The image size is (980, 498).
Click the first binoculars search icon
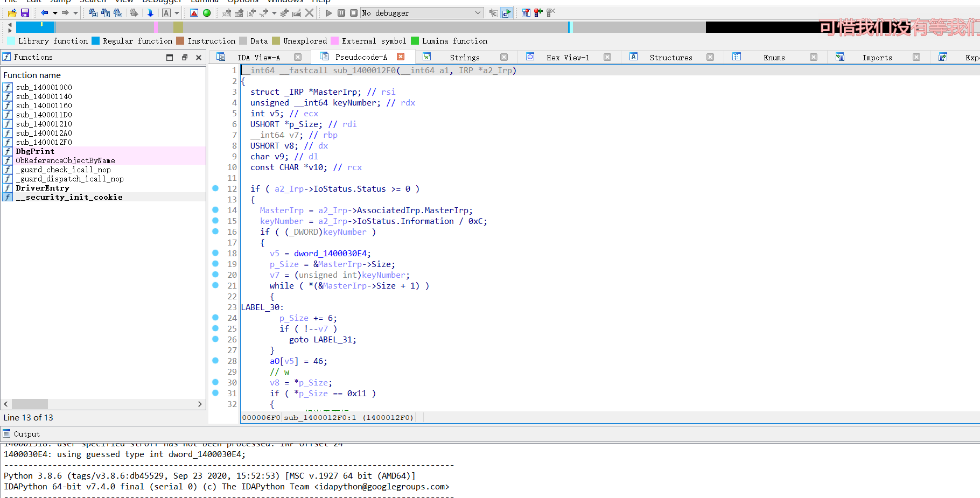93,13
